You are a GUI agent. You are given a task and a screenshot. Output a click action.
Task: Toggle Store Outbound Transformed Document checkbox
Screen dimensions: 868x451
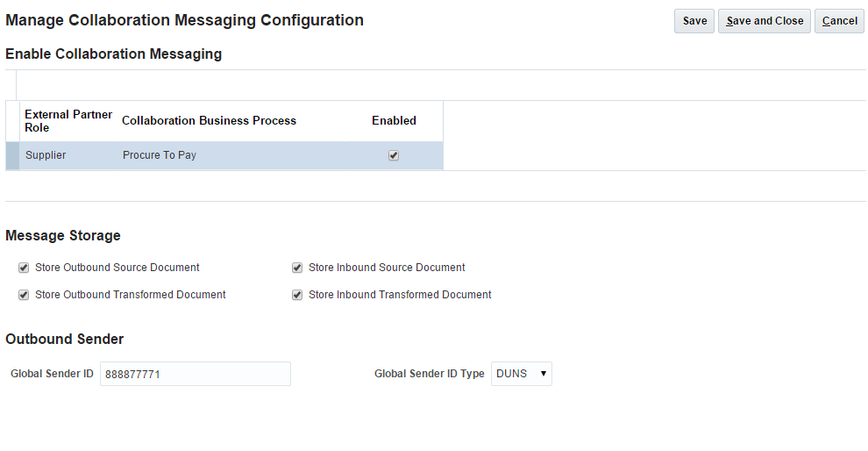coord(24,295)
